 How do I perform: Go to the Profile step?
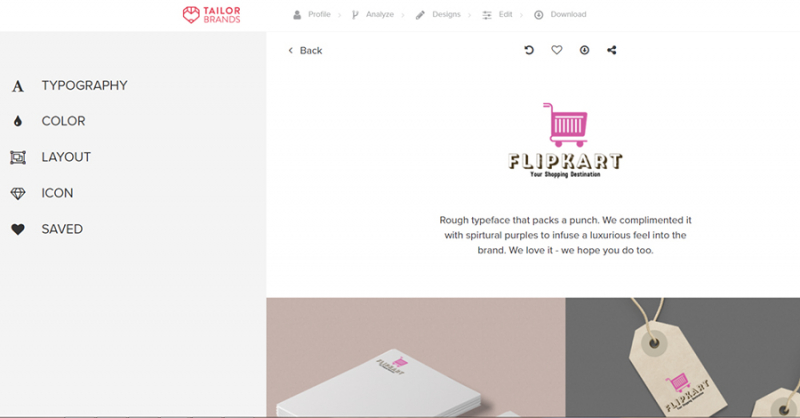tap(312, 15)
